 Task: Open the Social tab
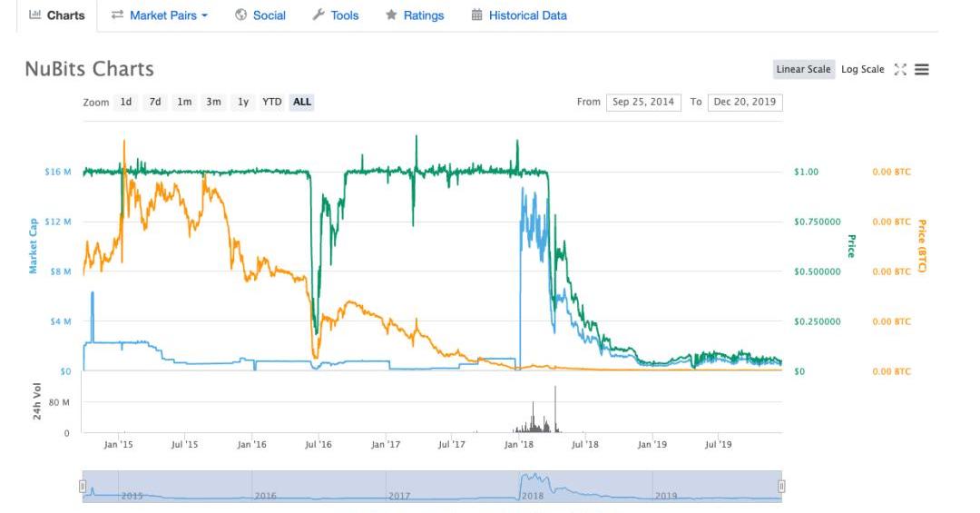(260, 15)
